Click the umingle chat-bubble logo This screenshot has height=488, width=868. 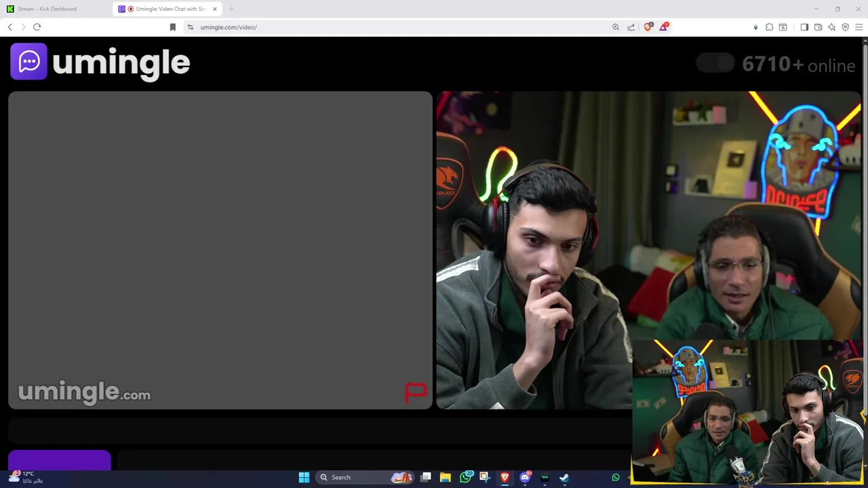pyautogui.click(x=28, y=62)
